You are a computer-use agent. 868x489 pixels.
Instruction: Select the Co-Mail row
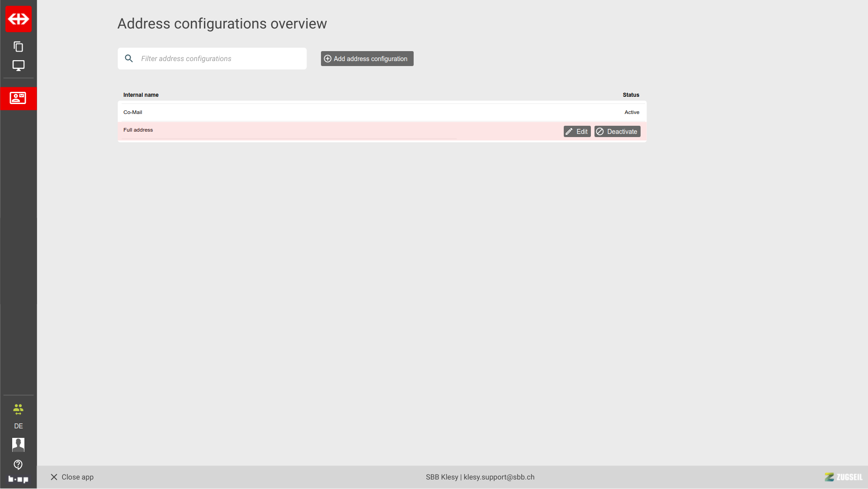pyautogui.click(x=133, y=112)
